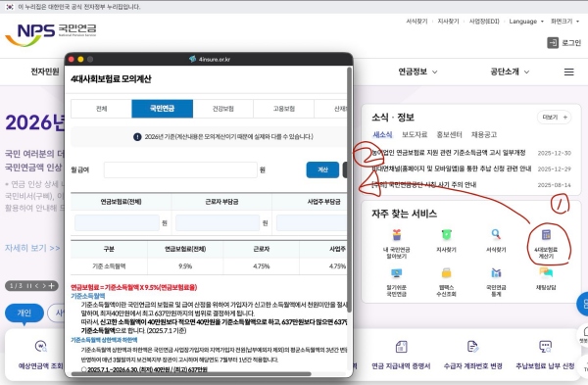Click the plus icon in banner controls
Viewport: 588px width, 385px height.
click(51, 286)
